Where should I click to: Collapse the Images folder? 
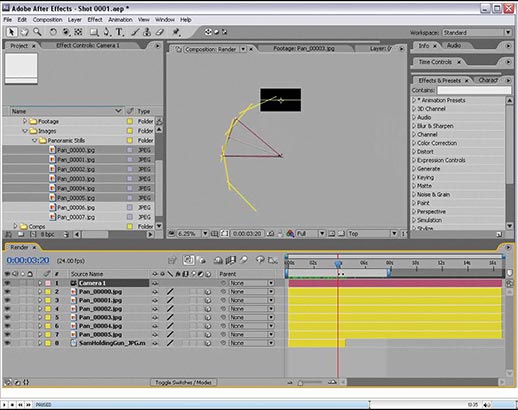point(25,131)
